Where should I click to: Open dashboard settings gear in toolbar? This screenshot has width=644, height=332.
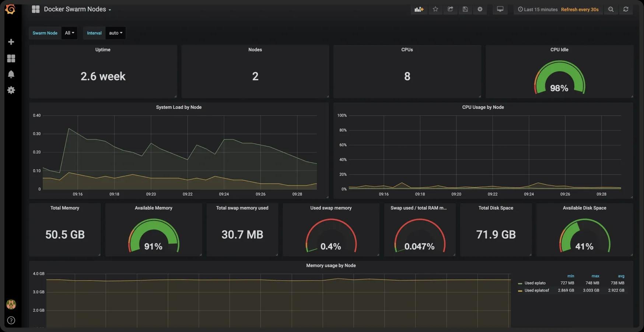coord(480,10)
